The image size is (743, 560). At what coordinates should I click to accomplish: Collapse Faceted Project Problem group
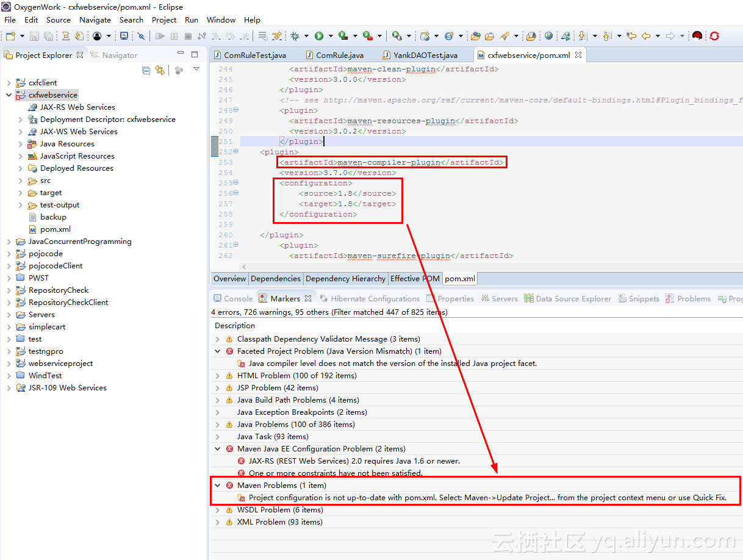[x=218, y=351]
